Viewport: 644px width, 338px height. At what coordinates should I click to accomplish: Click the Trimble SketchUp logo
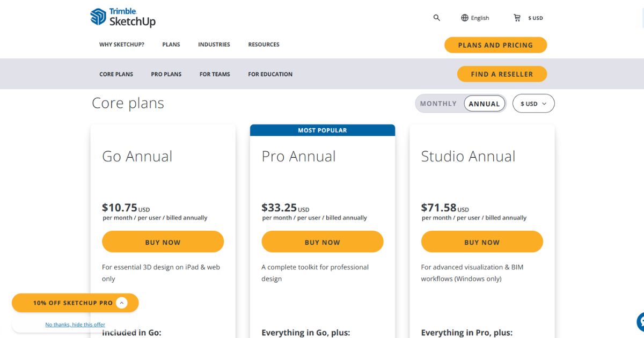click(123, 17)
